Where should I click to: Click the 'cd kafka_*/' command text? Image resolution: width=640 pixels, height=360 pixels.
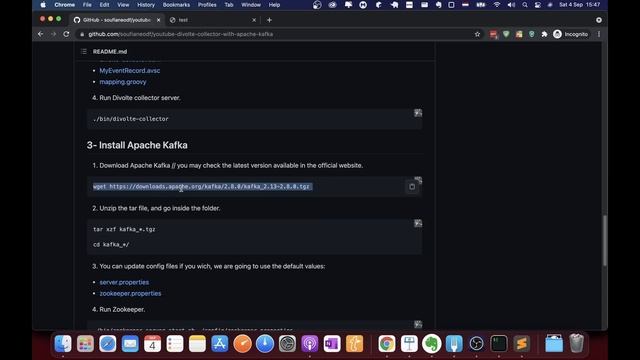pos(111,244)
